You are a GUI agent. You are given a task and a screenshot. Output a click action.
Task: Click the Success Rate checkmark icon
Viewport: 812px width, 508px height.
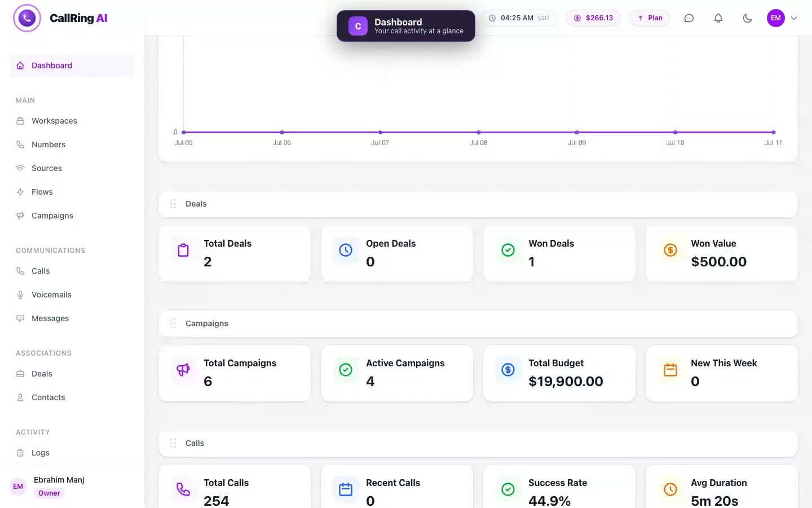point(508,489)
